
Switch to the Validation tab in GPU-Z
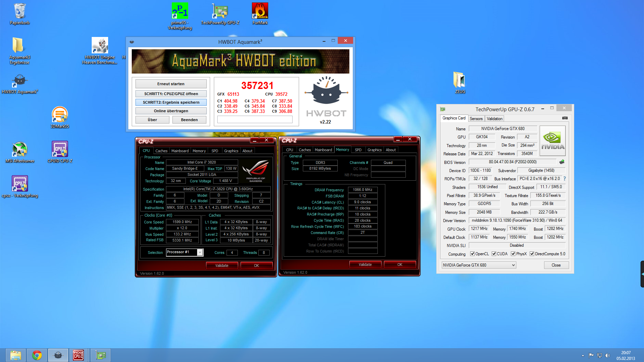point(494,119)
